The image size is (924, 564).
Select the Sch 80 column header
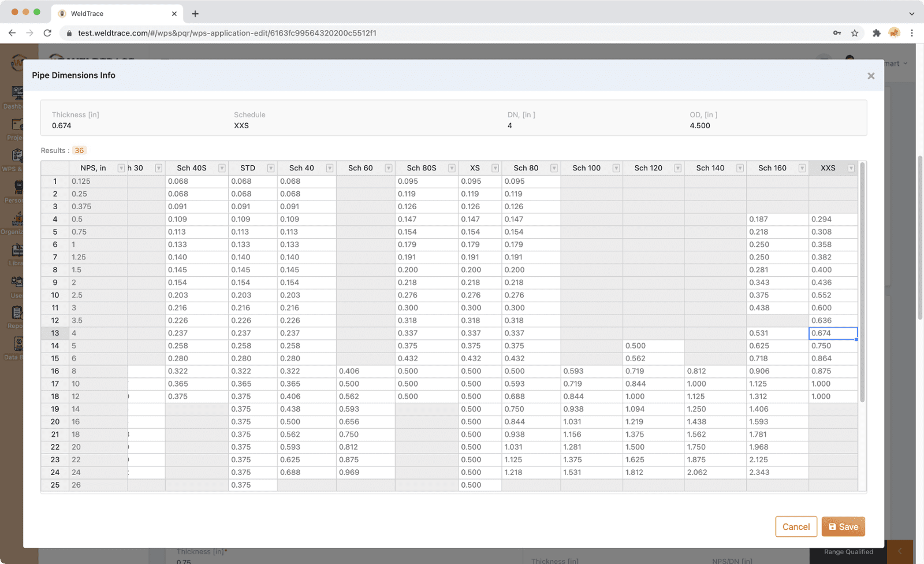[x=525, y=168]
